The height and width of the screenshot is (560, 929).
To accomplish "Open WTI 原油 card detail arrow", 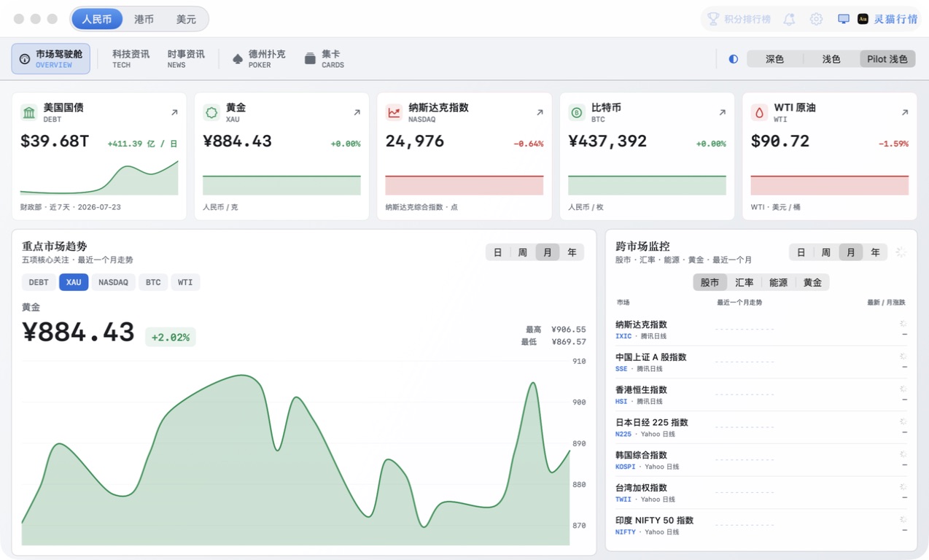I will coord(905,112).
